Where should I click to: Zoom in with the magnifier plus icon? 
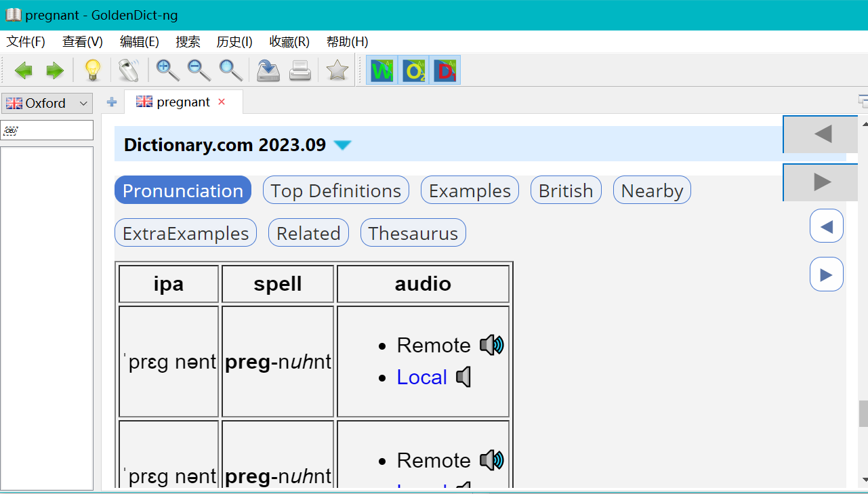pos(167,70)
